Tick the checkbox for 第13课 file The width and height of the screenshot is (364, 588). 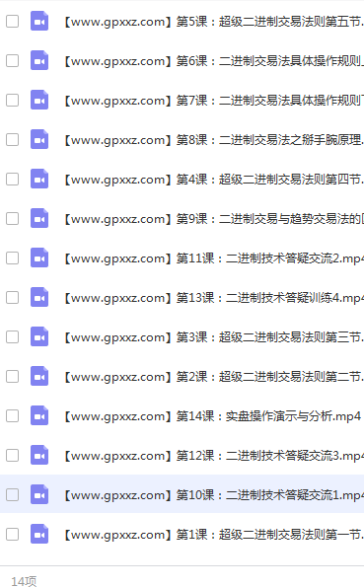pos(13,297)
